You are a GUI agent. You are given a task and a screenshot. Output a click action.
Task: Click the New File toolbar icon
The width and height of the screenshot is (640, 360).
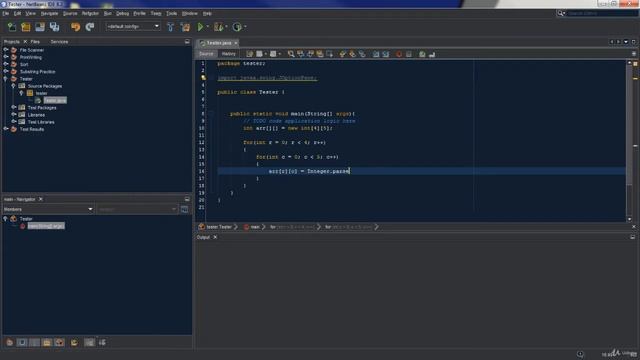[12, 27]
